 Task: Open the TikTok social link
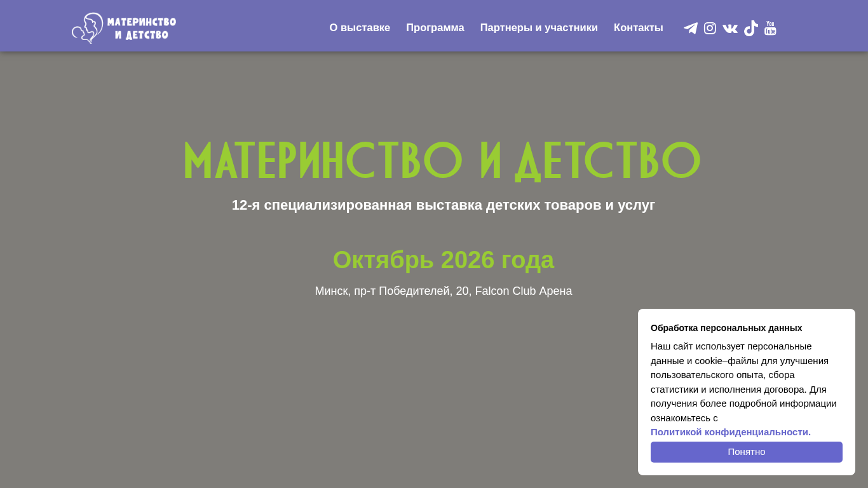click(750, 28)
